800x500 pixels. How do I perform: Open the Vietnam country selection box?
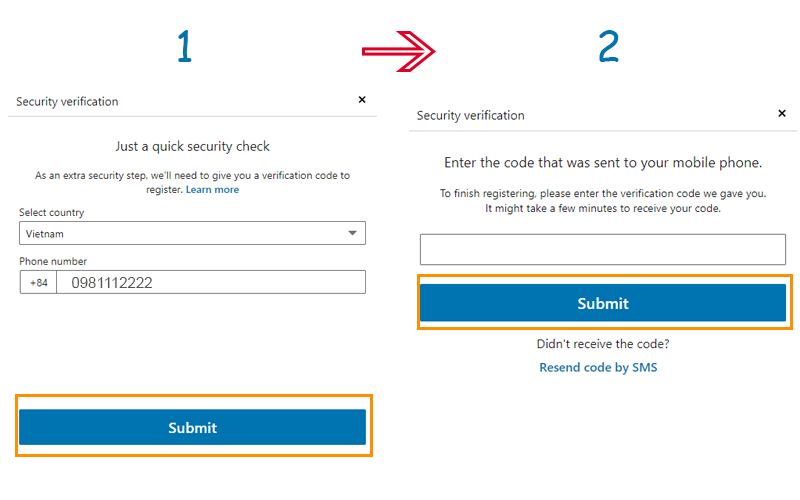click(x=190, y=233)
